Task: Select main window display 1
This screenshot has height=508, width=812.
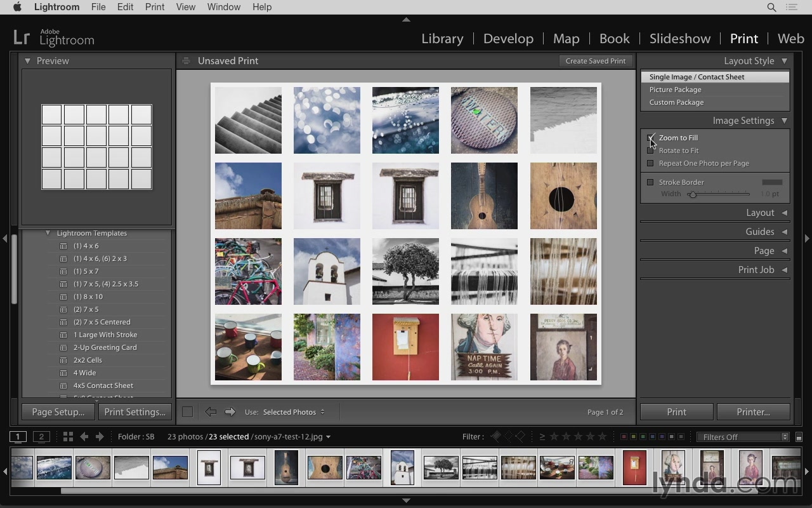Action: (x=18, y=437)
